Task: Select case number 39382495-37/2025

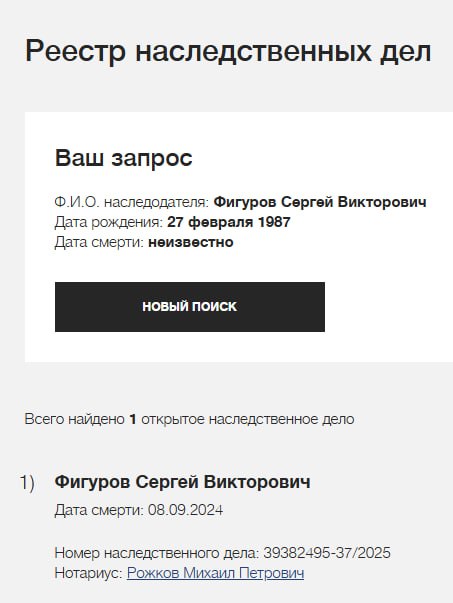Action: (x=327, y=553)
